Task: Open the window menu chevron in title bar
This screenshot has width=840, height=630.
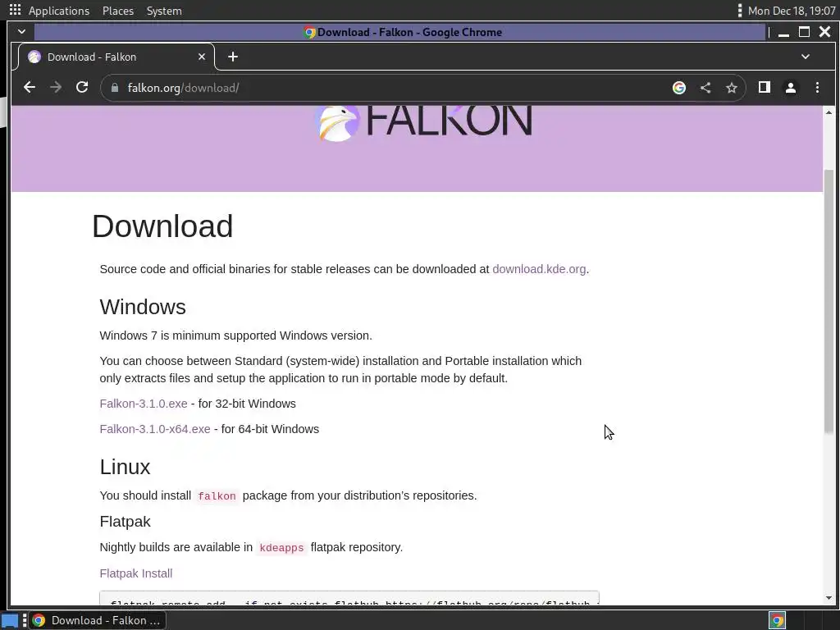Action: click(21, 32)
